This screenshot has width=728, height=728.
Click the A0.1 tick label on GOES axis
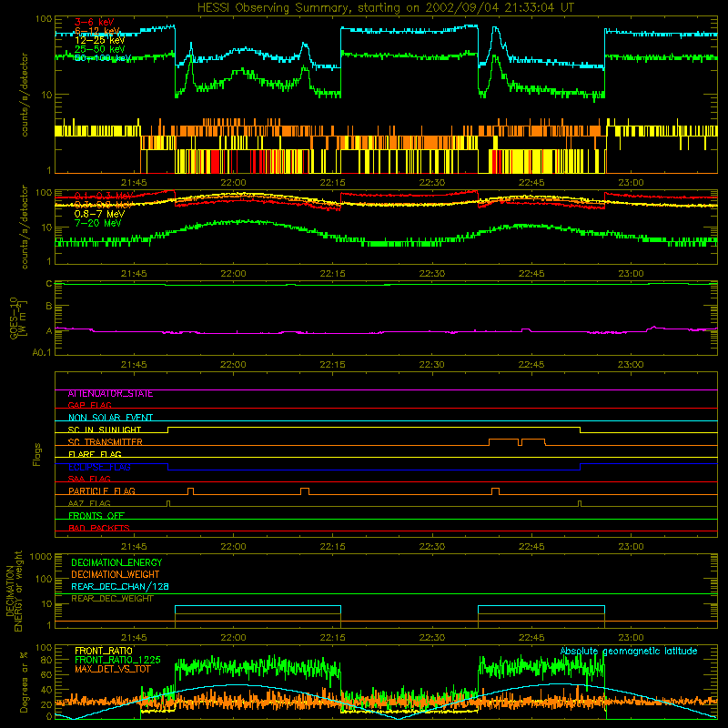pyautogui.click(x=42, y=353)
